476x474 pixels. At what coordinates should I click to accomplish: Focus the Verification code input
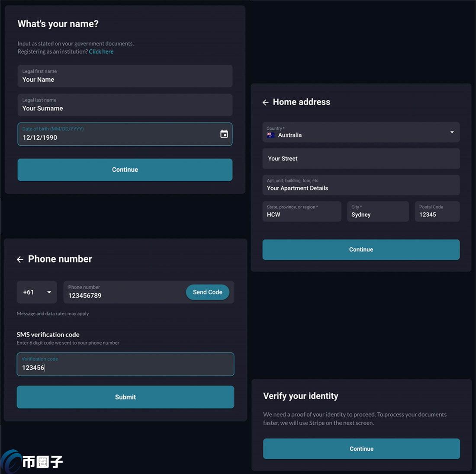pyautogui.click(x=125, y=365)
